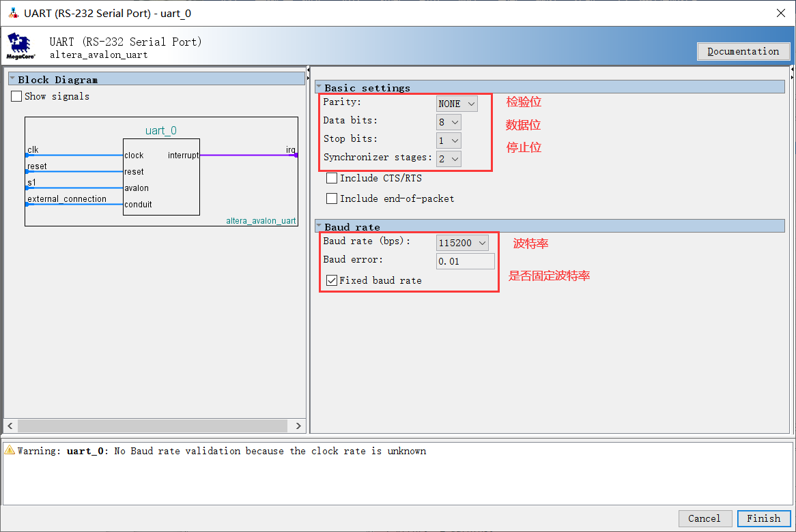Viewport: 796px width, 532px height.
Task: Click the MegaCore logo icon
Action: click(x=20, y=45)
